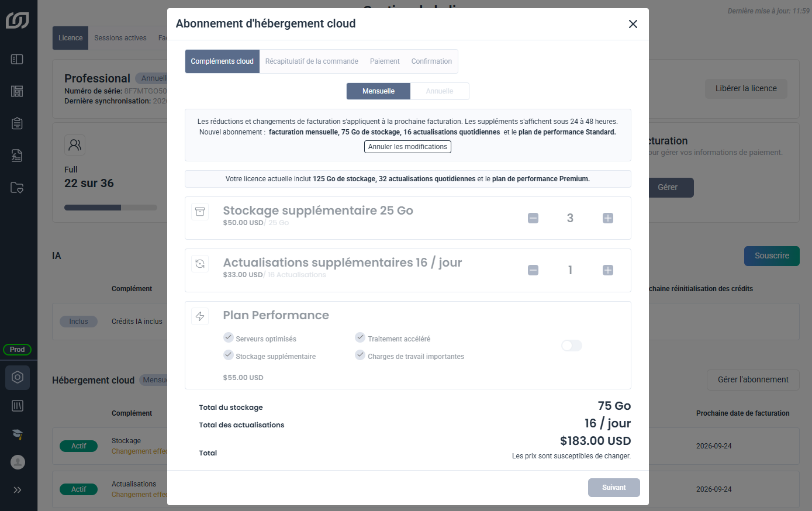Click the refresh cycle icon for Actualisations
The width and height of the screenshot is (812, 511).
200,264
